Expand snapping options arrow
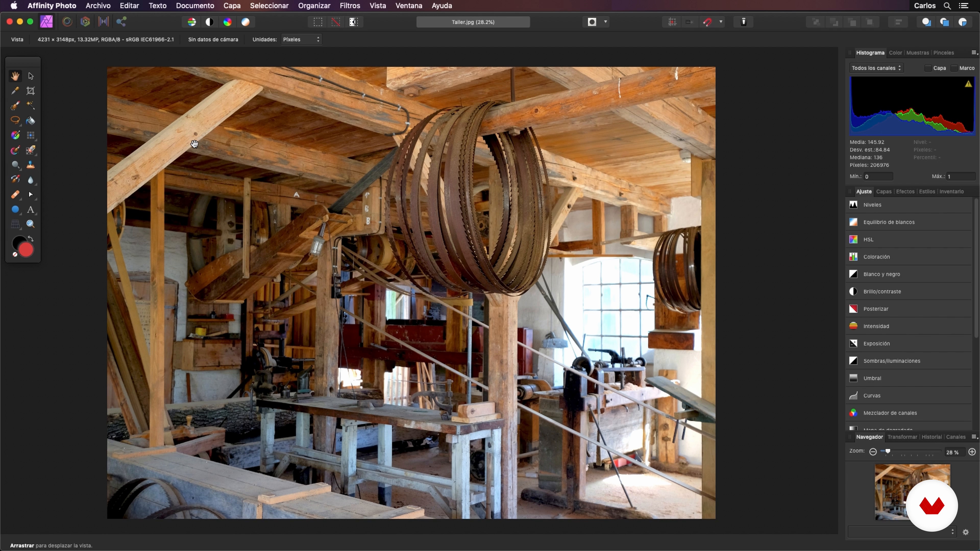Viewport: 980px width, 551px height. [721, 22]
